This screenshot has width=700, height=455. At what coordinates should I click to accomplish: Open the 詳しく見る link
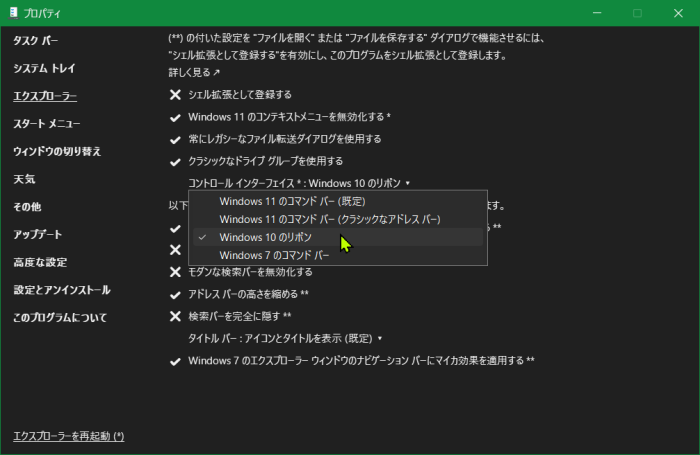click(194, 73)
